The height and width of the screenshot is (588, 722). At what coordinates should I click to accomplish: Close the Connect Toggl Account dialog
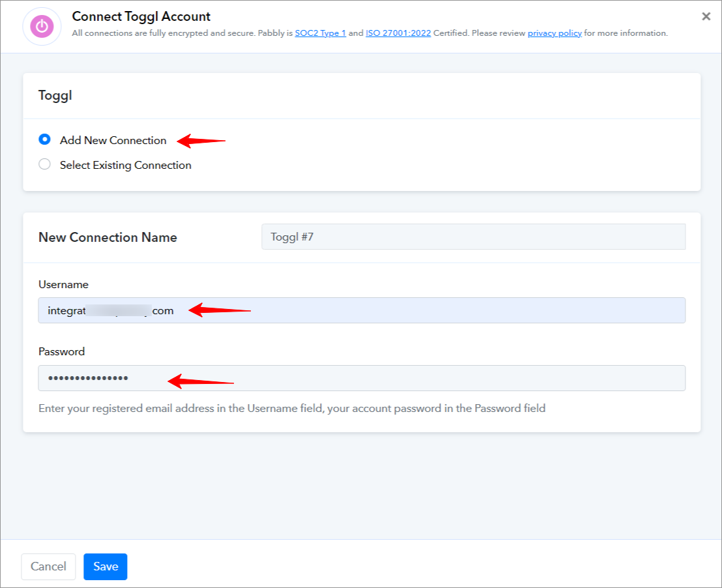pos(706,16)
